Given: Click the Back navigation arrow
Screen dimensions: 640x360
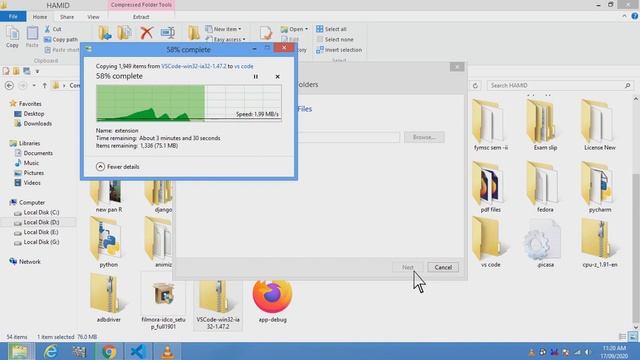Looking at the screenshot, I should point(9,85).
